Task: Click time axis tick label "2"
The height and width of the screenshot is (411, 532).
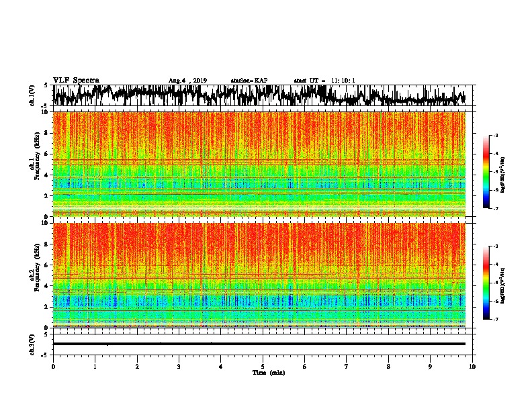Action: pos(137,367)
